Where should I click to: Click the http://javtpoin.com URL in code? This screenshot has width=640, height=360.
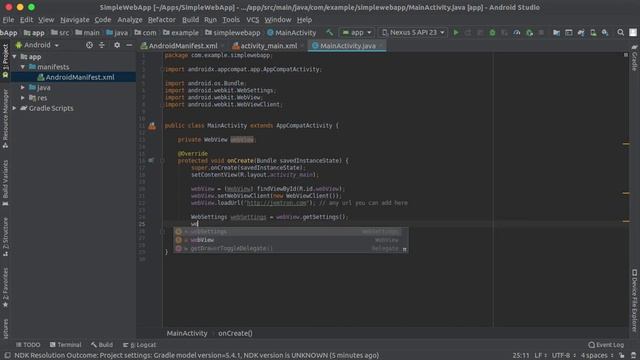(276, 203)
